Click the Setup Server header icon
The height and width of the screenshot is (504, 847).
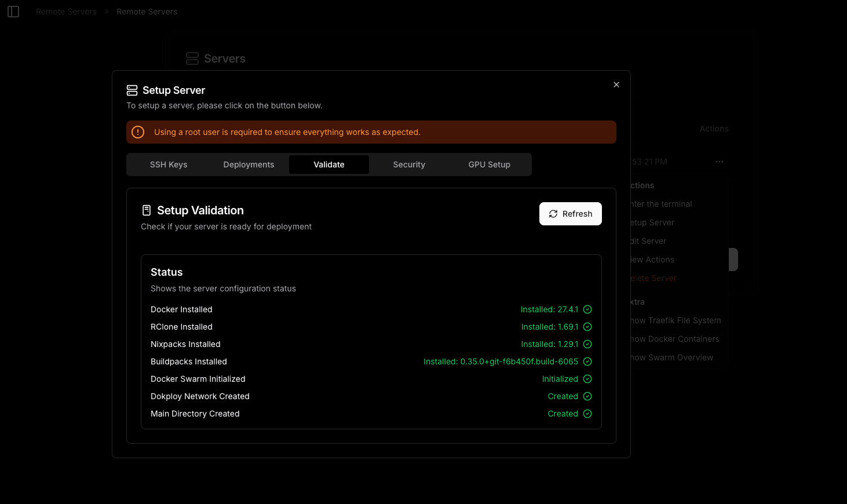pyautogui.click(x=132, y=90)
